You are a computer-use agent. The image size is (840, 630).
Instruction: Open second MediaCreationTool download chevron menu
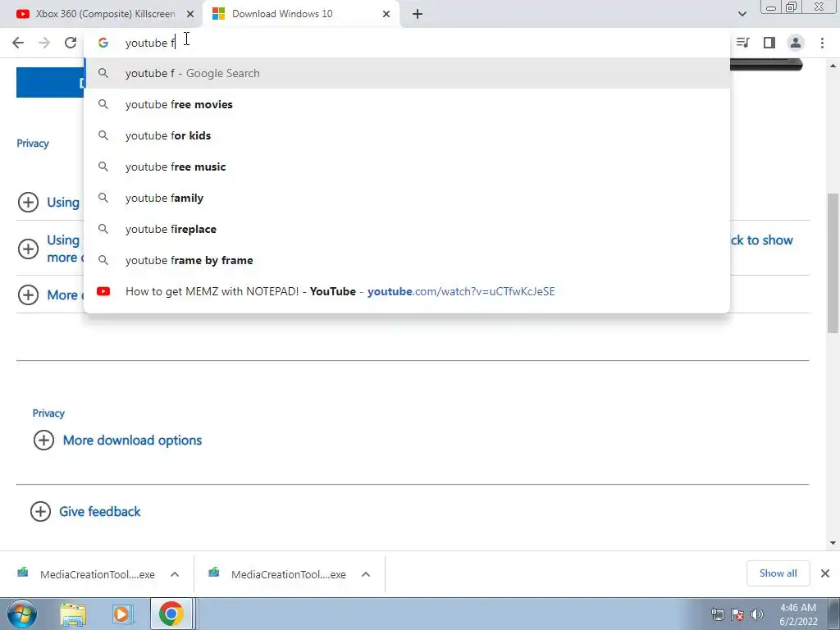pos(366,574)
